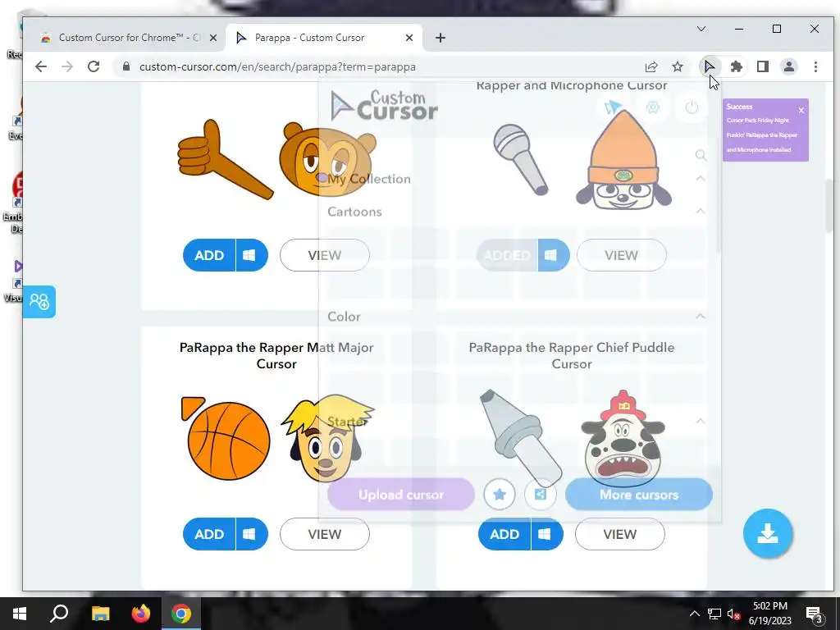Click Windows icon beside thumbs-up cursor ADD
Screen dimensions: 840x630
[x=249, y=255]
